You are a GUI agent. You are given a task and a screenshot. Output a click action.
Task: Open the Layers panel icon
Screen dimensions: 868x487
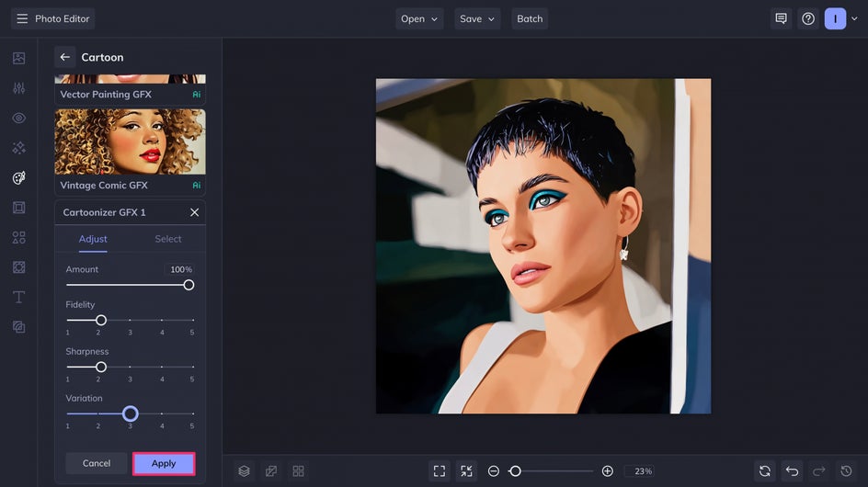pos(245,471)
